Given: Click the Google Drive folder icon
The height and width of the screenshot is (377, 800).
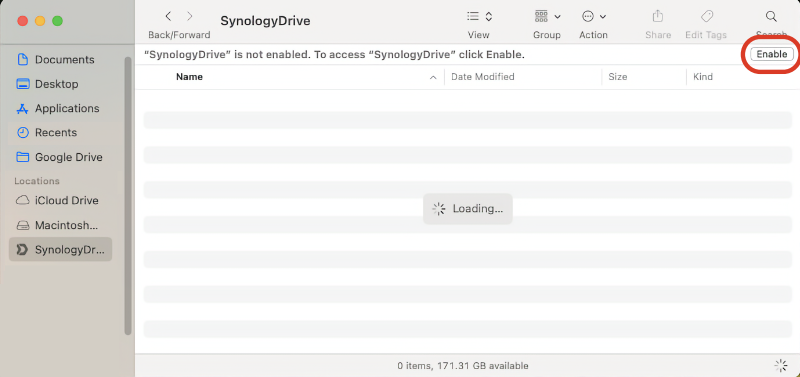Looking at the screenshot, I should coord(22,157).
